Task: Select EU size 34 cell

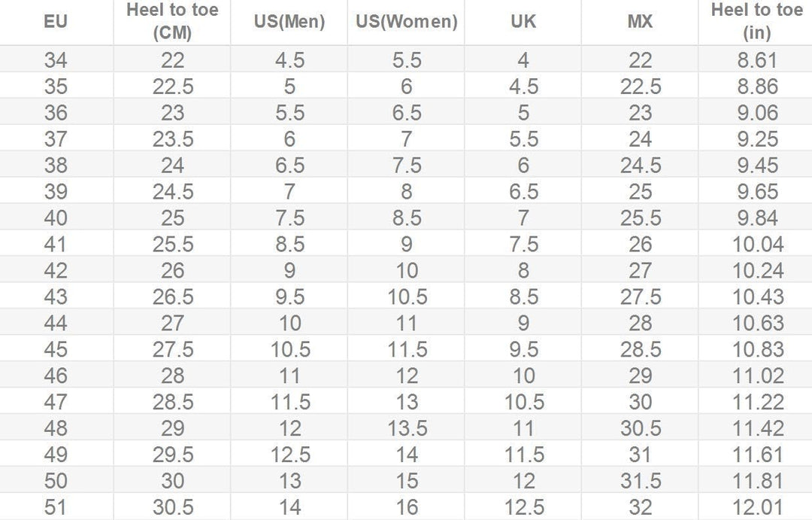Action: click(x=56, y=61)
